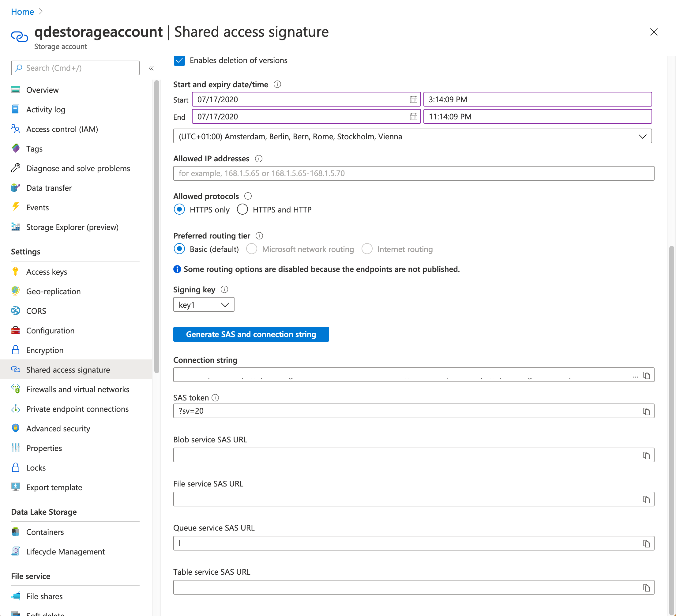Screen dimensions: 676x616
Task: Click the Overview icon in sidebar
Action: point(15,89)
